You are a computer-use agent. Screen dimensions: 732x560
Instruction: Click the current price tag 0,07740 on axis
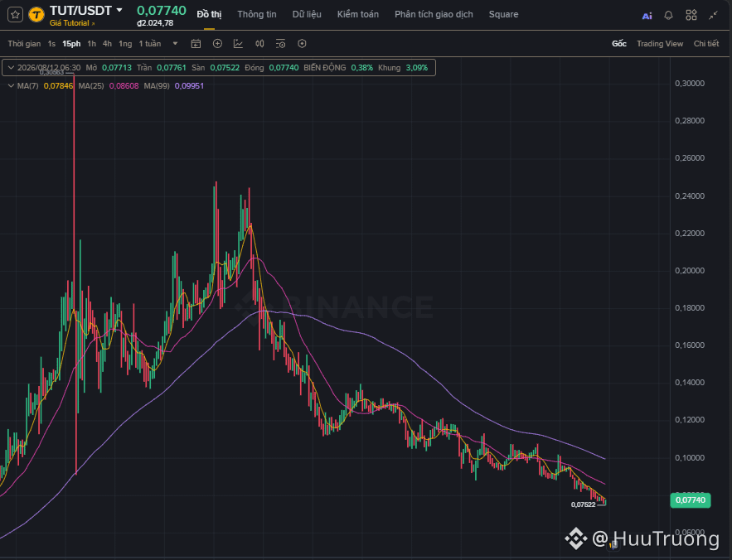(x=691, y=500)
